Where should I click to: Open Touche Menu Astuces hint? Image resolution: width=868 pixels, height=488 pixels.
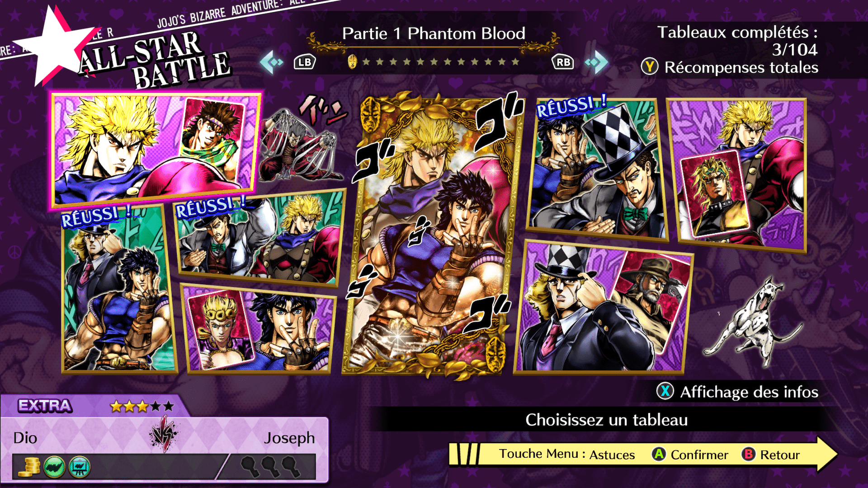pos(567,454)
